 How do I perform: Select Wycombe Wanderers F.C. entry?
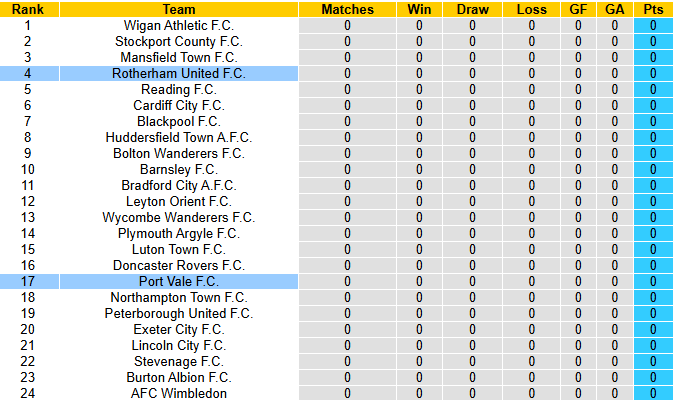179,217
